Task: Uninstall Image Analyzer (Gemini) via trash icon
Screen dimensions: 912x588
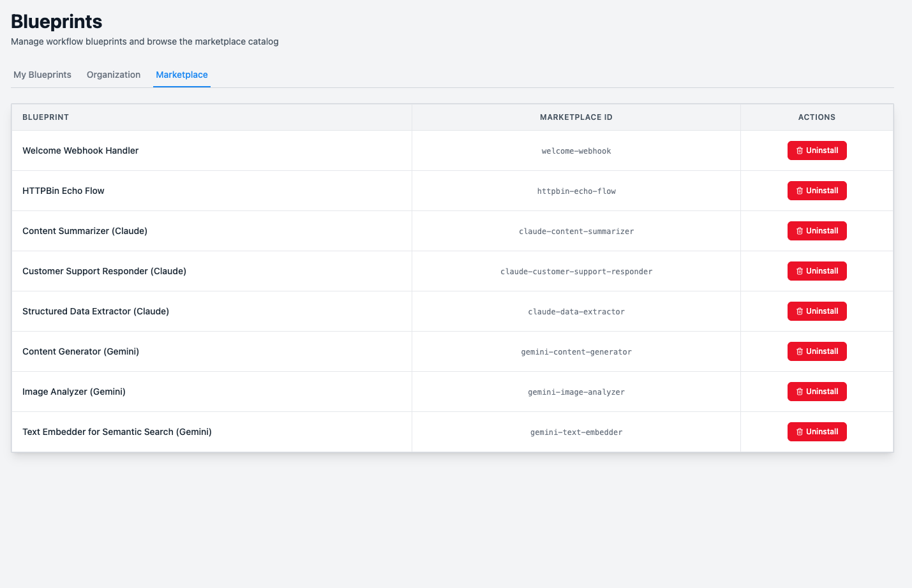Action: tap(800, 392)
